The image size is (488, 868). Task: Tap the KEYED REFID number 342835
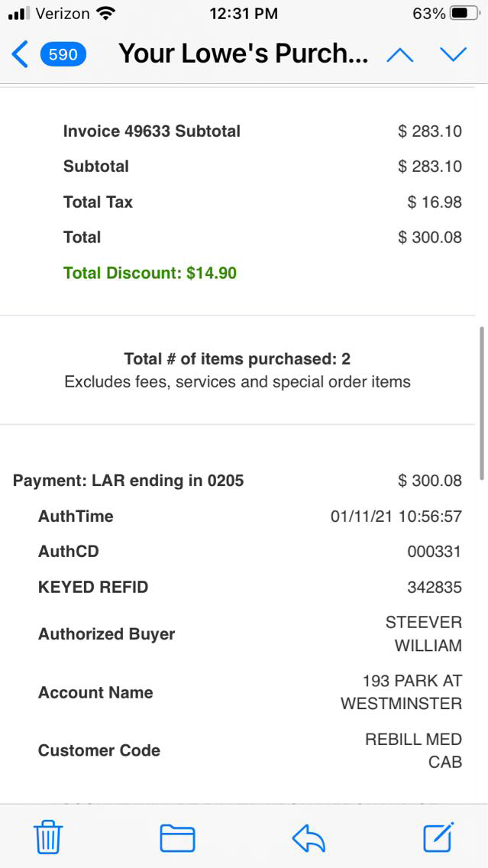point(434,587)
